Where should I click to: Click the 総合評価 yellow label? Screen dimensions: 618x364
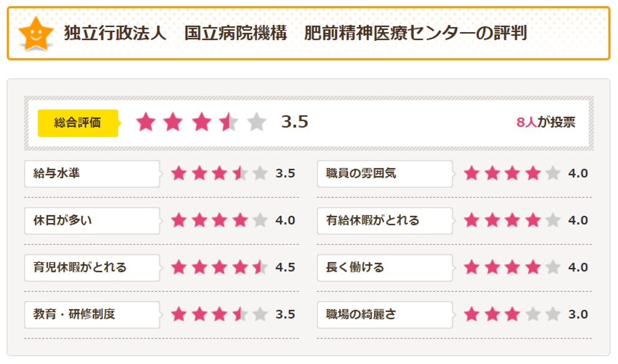[x=78, y=123]
